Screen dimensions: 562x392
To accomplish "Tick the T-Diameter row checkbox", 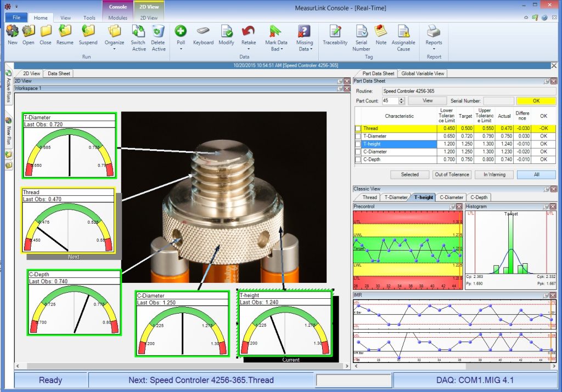I will coord(358,136).
